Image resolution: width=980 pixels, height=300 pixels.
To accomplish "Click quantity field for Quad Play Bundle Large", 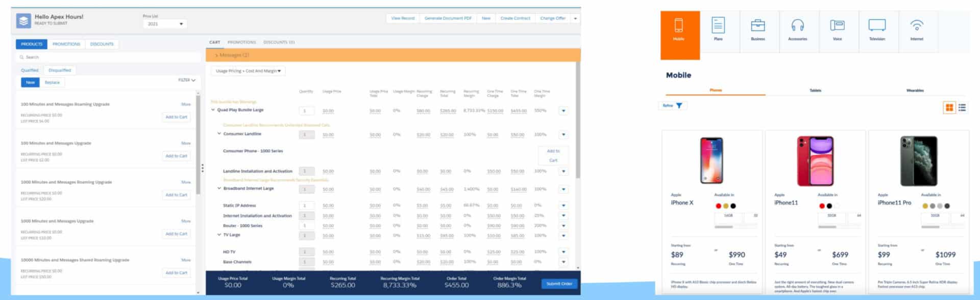I will point(306,111).
